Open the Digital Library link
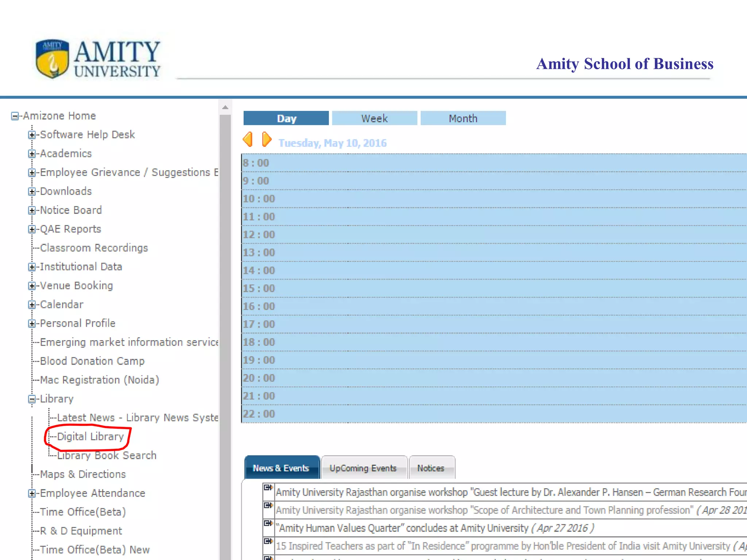 (90, 437)
